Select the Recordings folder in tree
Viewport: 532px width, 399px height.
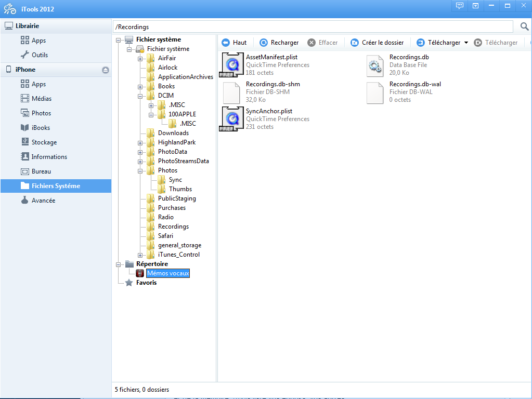coord(173,227)
